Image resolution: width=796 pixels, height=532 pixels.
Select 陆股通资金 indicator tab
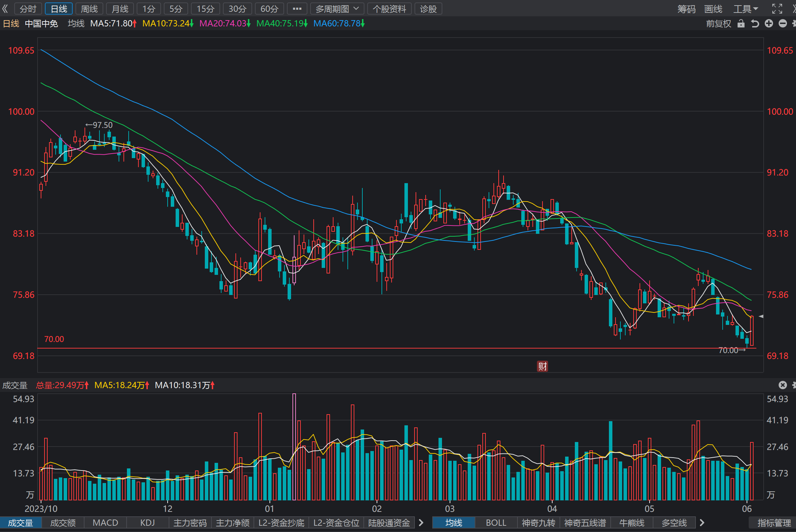click(x=389, y=523)
